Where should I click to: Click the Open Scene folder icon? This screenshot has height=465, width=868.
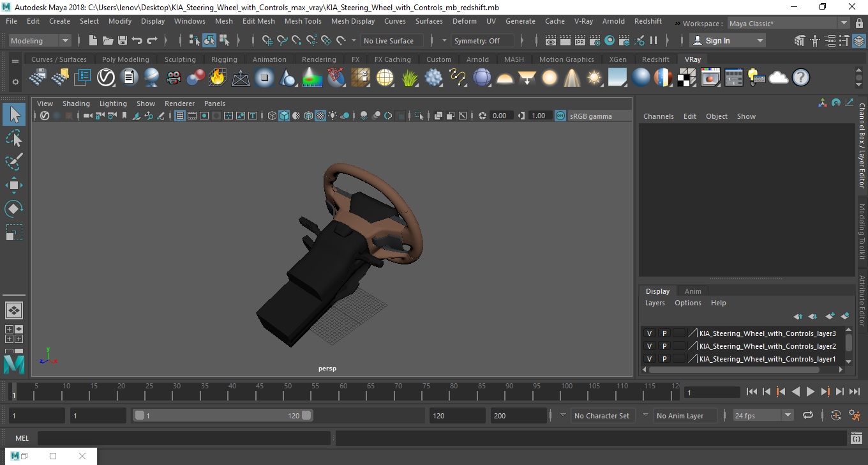pos(108,40)
